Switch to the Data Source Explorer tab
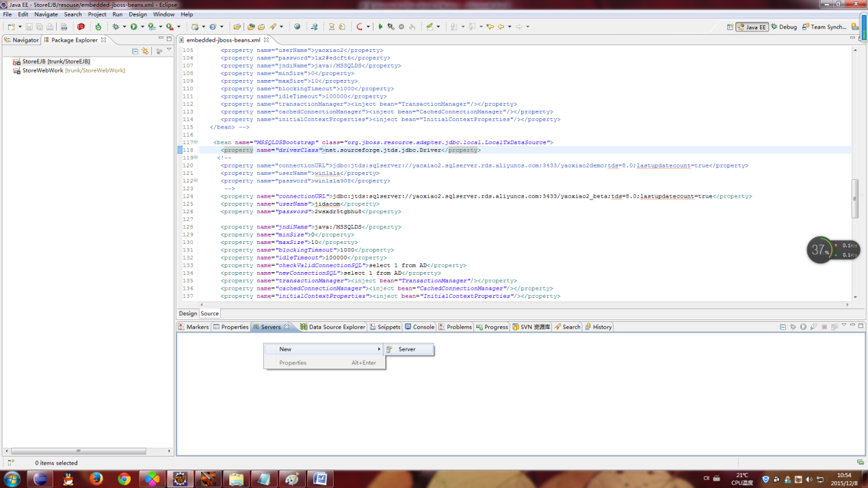This screenshot has height=488, width=868. (332, 327)
